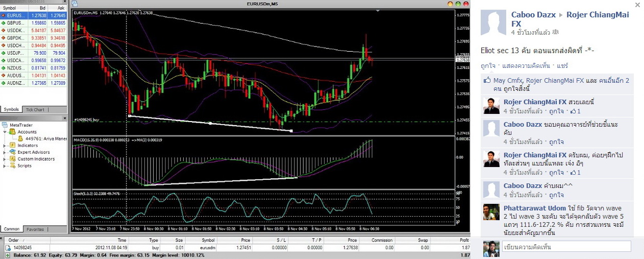Switch to the Symbols tab

pos(11,109)
